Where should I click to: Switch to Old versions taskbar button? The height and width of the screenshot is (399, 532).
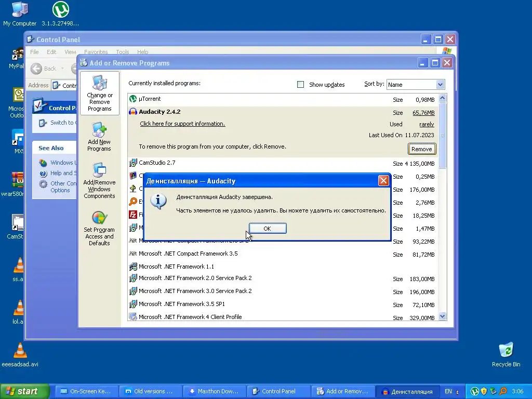pyautogui.click(x=150, y=391)
